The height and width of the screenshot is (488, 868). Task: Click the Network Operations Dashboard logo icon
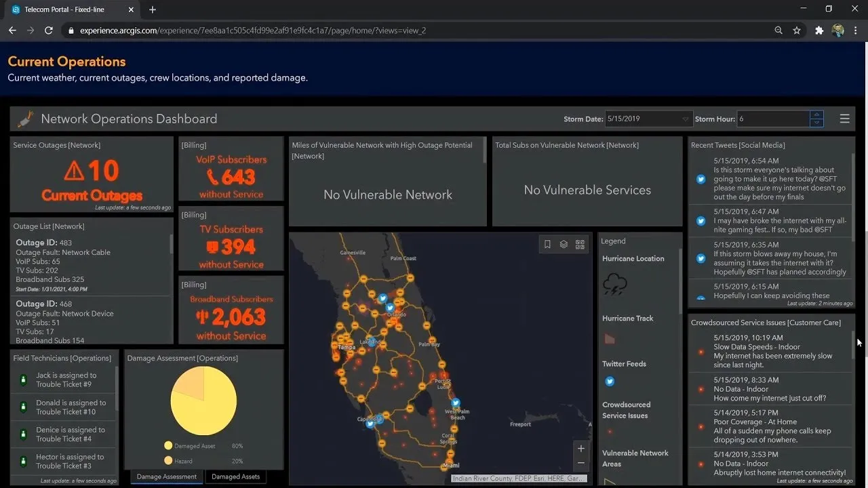[x=25, y=119]
